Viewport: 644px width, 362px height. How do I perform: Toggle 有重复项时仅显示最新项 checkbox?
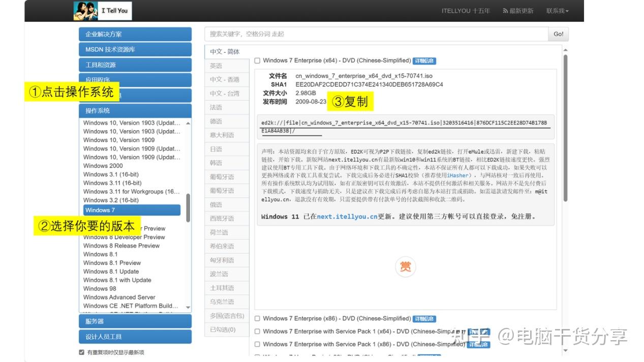point(82,352)
